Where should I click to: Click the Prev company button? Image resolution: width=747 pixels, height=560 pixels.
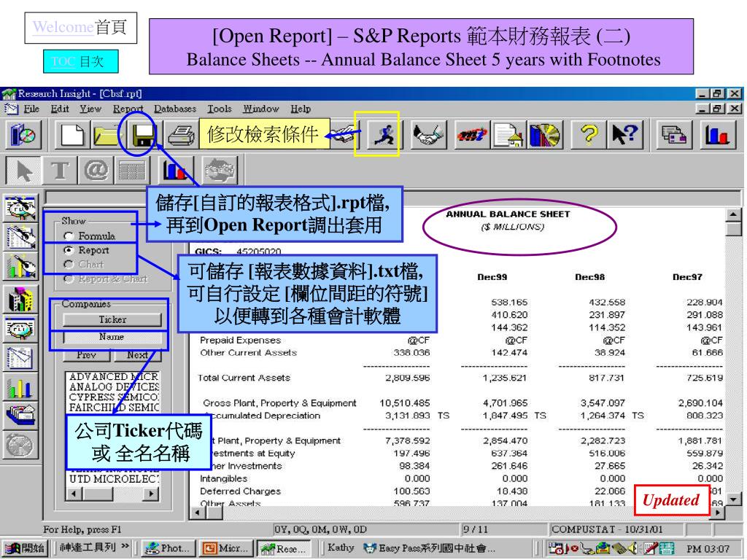(x=87, y=355)
